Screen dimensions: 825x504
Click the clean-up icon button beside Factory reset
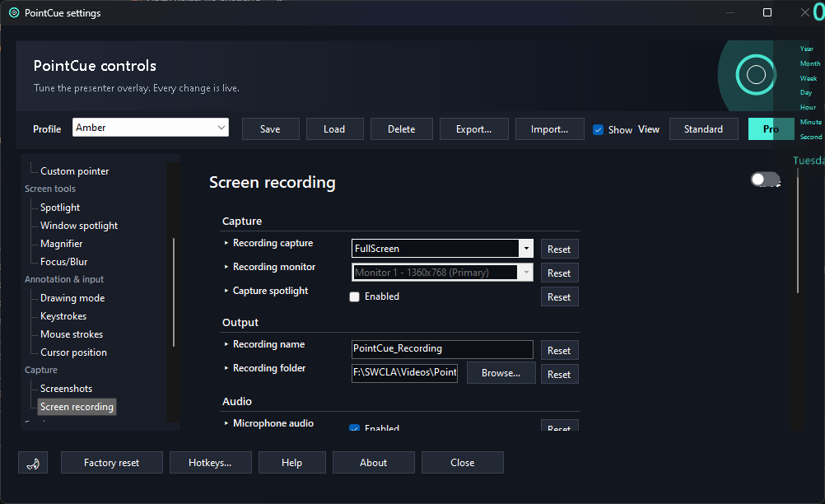pyautogui.click(x=33, y=463)
